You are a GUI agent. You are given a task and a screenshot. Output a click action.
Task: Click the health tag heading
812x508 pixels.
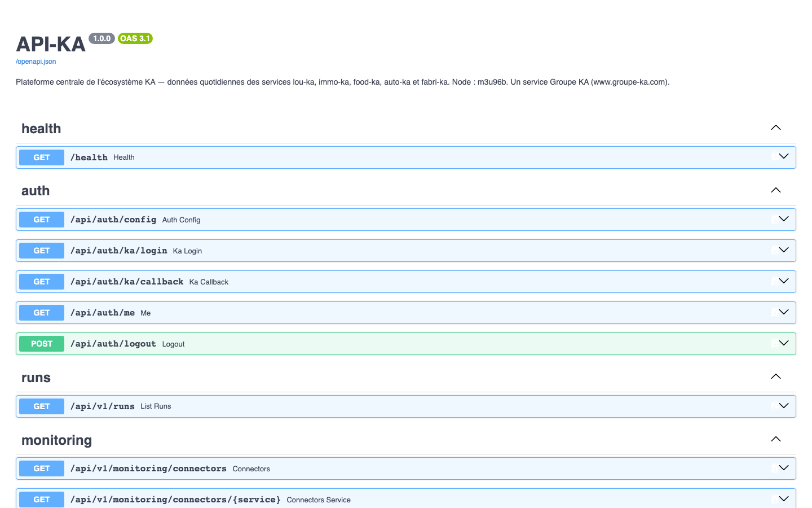click(x=41, y=129)
